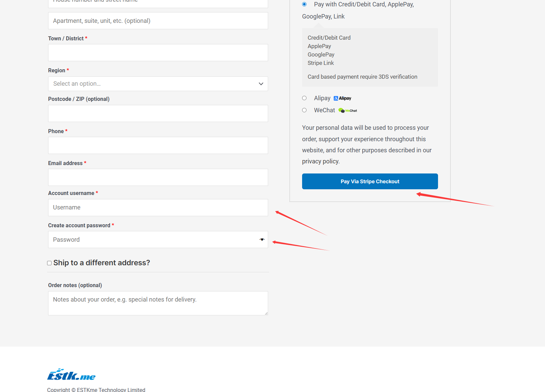Open the Region dropdown
This screenshot has height=392, width=545.
[x=158, y=84]
